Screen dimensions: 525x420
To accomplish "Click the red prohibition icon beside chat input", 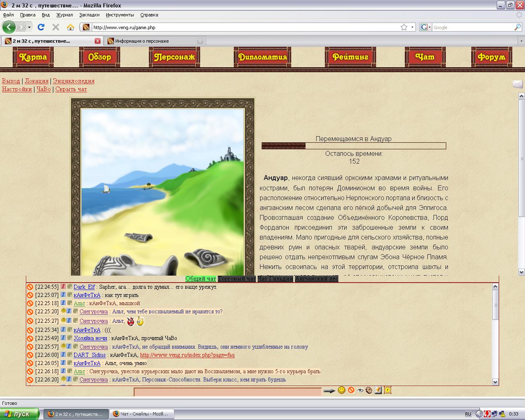I will tap(351, 390).
